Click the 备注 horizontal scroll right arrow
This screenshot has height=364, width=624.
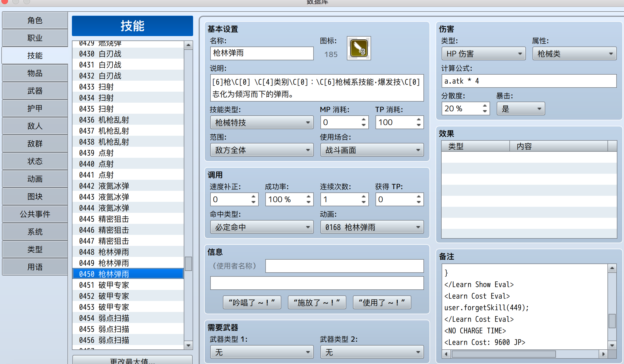coord(603,354)
